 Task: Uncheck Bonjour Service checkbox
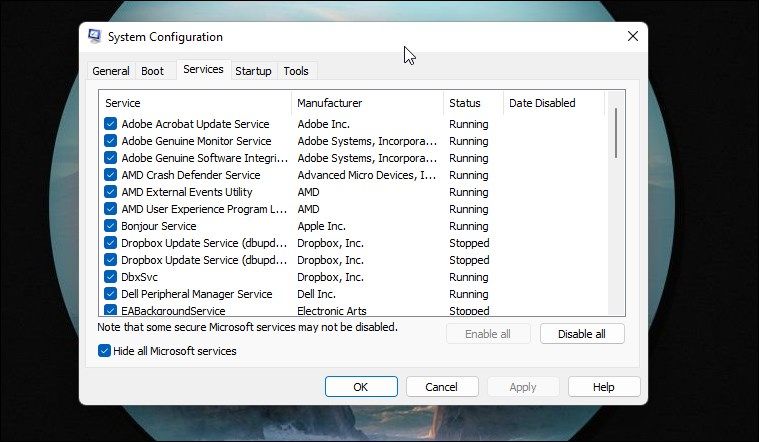(x=110, y=226)
